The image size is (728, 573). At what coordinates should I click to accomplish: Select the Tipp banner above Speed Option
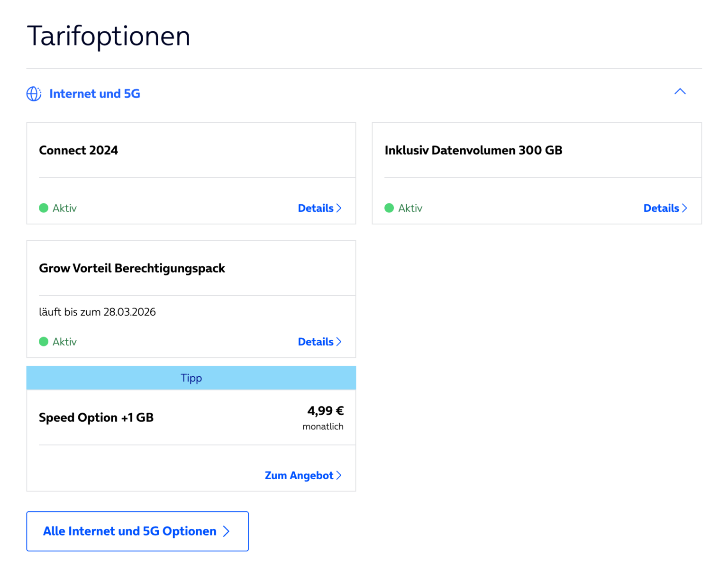pos(191,378)
